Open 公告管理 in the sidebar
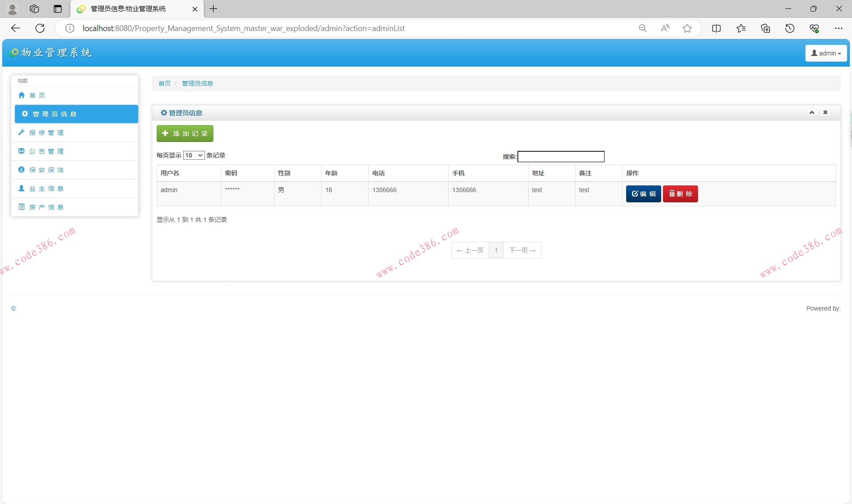The height and width of the screenshot is (504, 852). pyautogui.click(x=46, y=151)
